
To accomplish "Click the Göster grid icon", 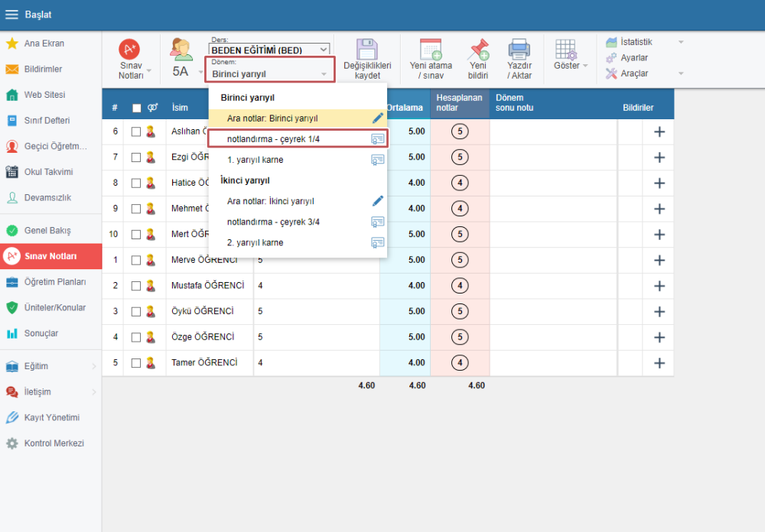I will (566, 49).
